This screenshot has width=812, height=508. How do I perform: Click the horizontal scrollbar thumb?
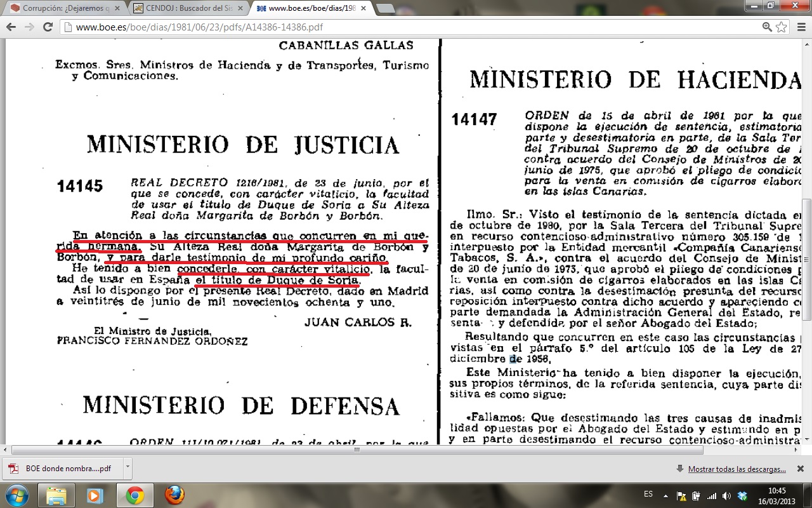click(x=357, y=450)
